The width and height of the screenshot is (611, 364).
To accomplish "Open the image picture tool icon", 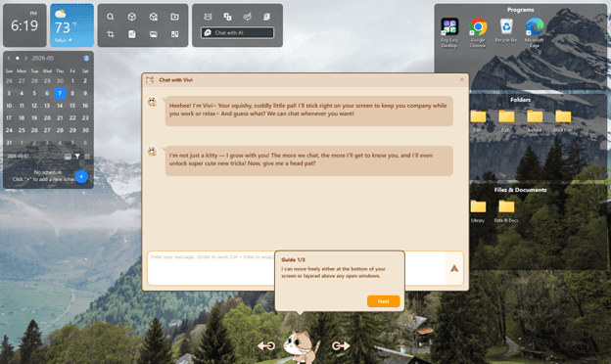I will 154,34.
